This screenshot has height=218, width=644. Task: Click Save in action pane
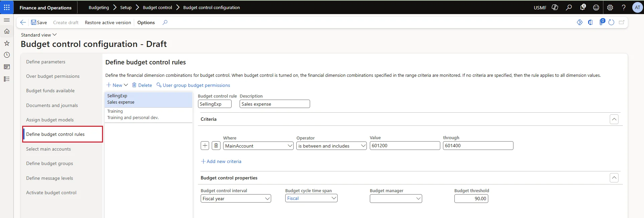tap(39, 22)
